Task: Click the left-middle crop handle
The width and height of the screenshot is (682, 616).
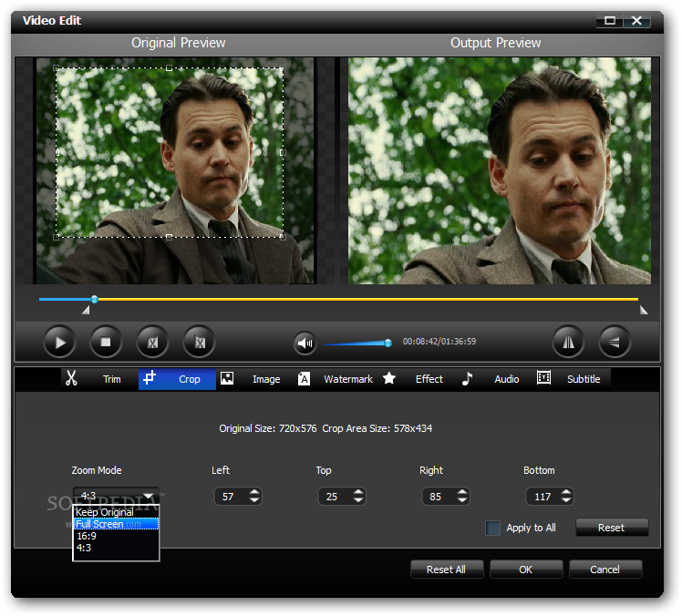Action: 57,152
